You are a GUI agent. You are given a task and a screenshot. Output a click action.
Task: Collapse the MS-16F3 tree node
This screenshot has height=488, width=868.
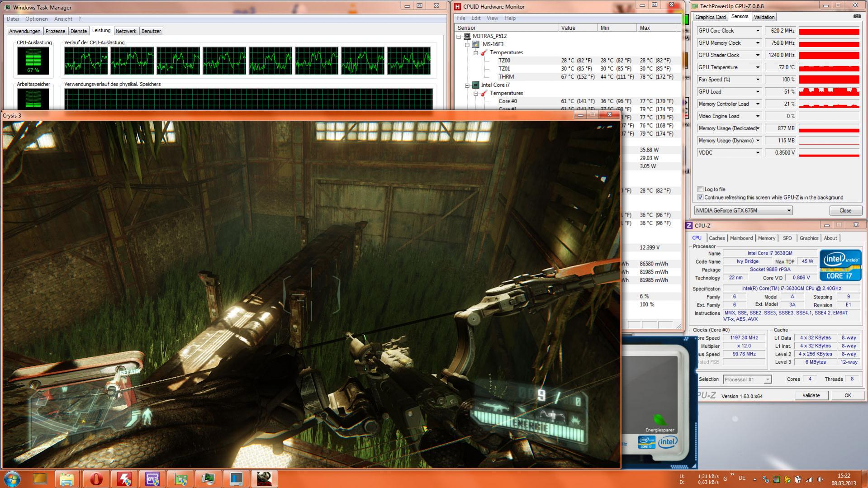click(467, 44)
